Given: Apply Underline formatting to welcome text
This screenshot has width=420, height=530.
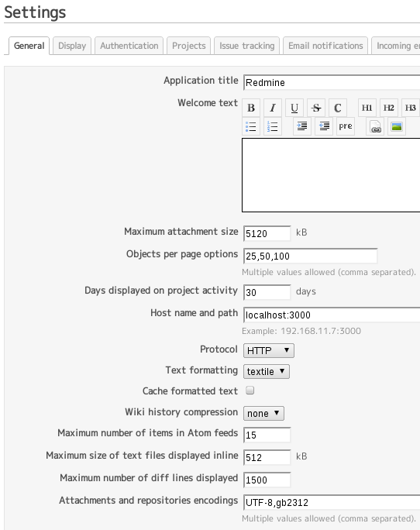Looking at the screenshot, I should coord(294,108).
